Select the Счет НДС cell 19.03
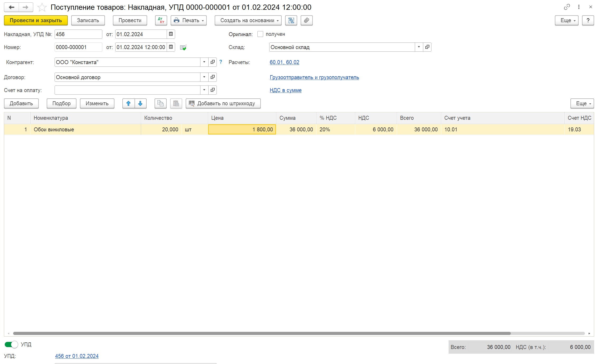 (x=579, y=130)
